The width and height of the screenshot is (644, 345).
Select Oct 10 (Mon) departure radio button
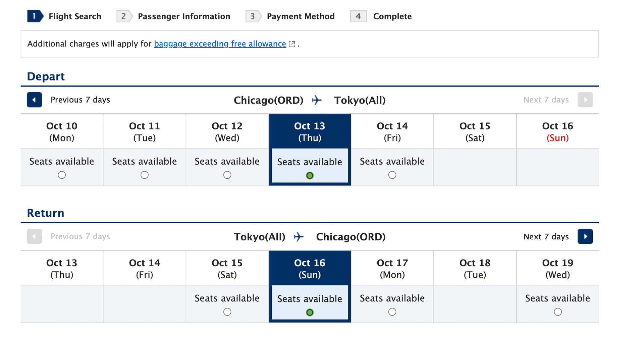pyautogui.click(x=62, y=175)
